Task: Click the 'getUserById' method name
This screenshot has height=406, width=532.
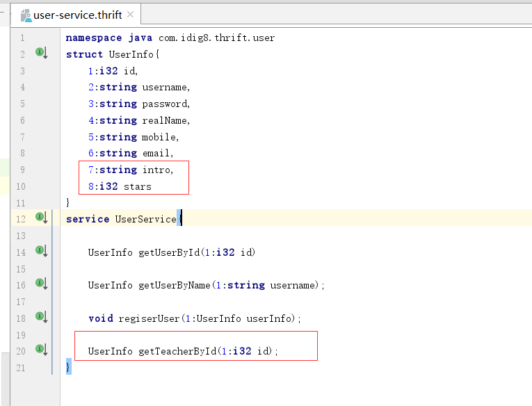Action: 169,252
